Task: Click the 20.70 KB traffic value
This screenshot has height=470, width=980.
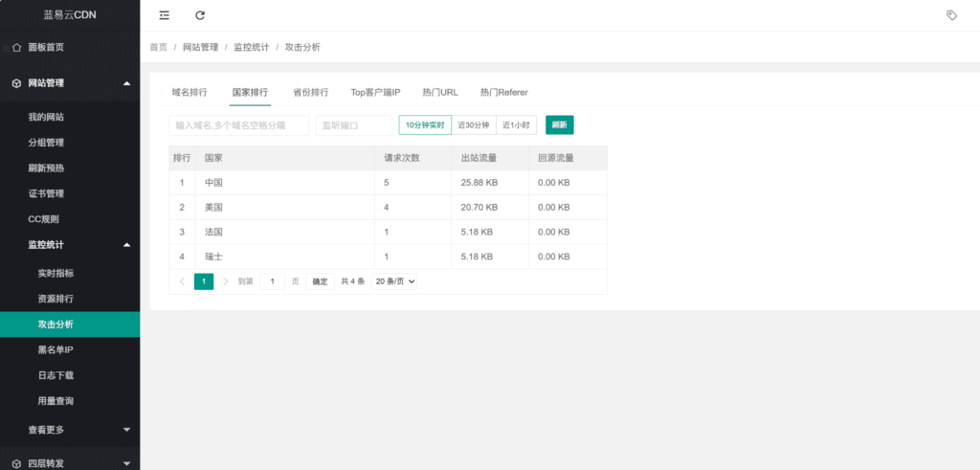Action: tap(479, 207)
